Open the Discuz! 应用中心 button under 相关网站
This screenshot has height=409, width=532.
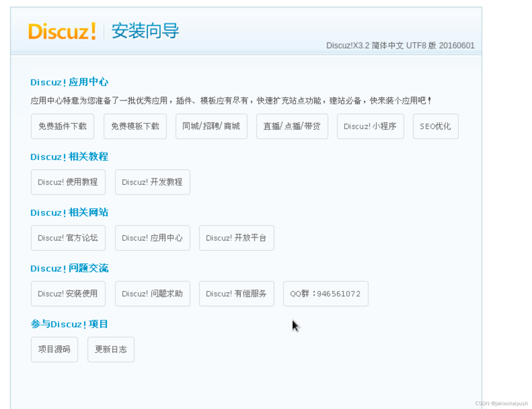tap(153, 238)
